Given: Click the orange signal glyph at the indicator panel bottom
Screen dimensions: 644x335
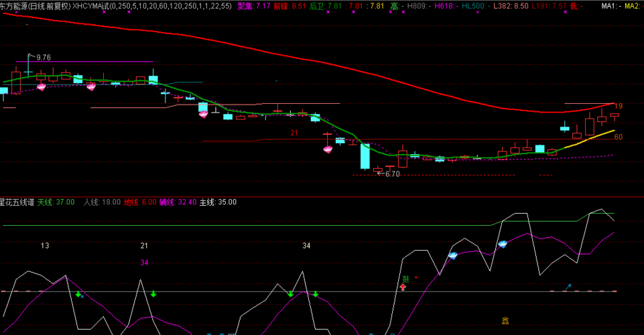Looking at the screenshot, I should pyautogui.click(x=505, y=321).
